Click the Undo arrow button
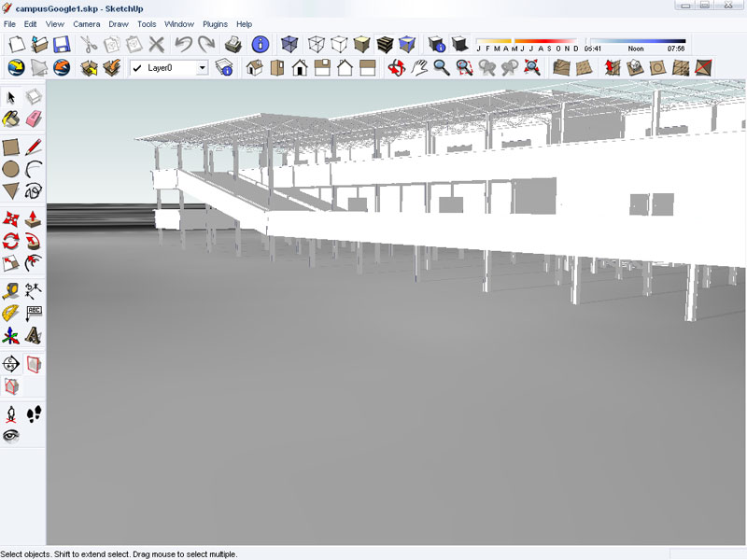This screenshot has height=560, width=747. (184, 44)
